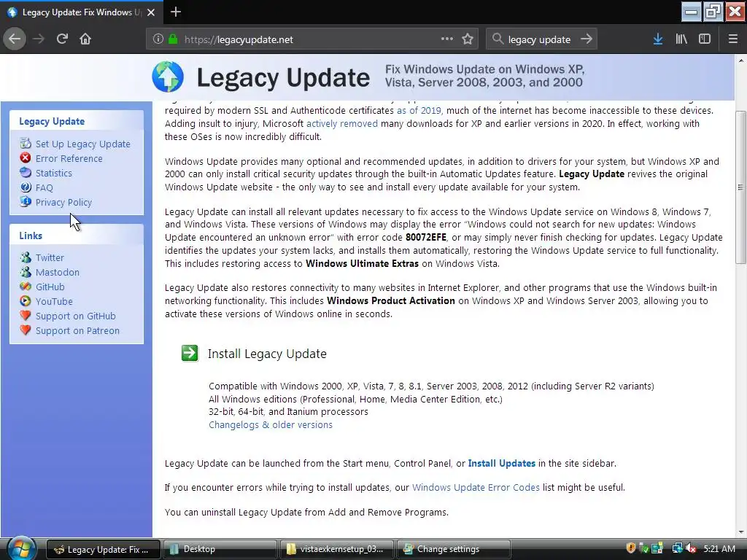Open the Error Reference page
Viewport: 747px width, 560px height.
point(69,158)
